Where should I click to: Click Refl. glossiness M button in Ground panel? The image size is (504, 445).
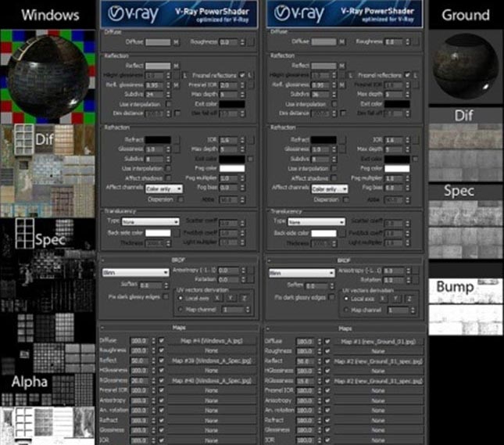point(342,85)
